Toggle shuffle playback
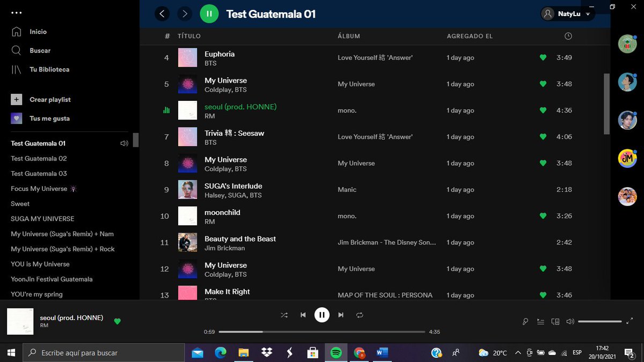Screen dimensions: 644x362 click(284, 315)
